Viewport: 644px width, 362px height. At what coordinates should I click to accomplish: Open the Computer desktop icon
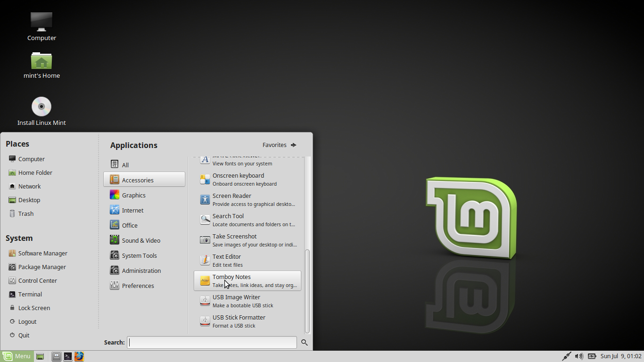tap(41, 26)
